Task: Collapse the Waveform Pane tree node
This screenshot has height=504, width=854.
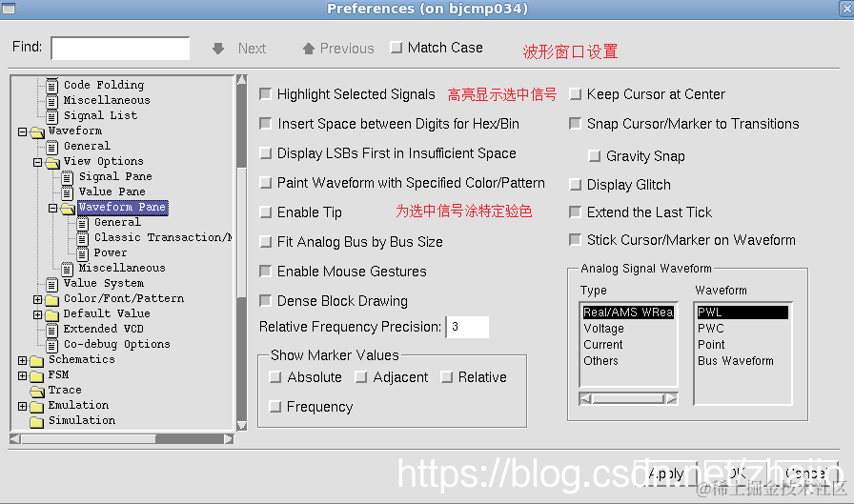Action: [52, 208]
